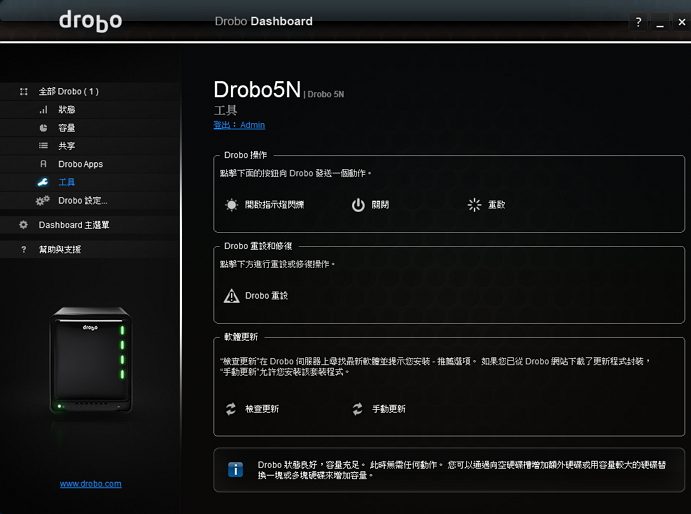
Task: Open 共享 shares page in sidebar
Action: pyautogui.click(x=67, y=146)
